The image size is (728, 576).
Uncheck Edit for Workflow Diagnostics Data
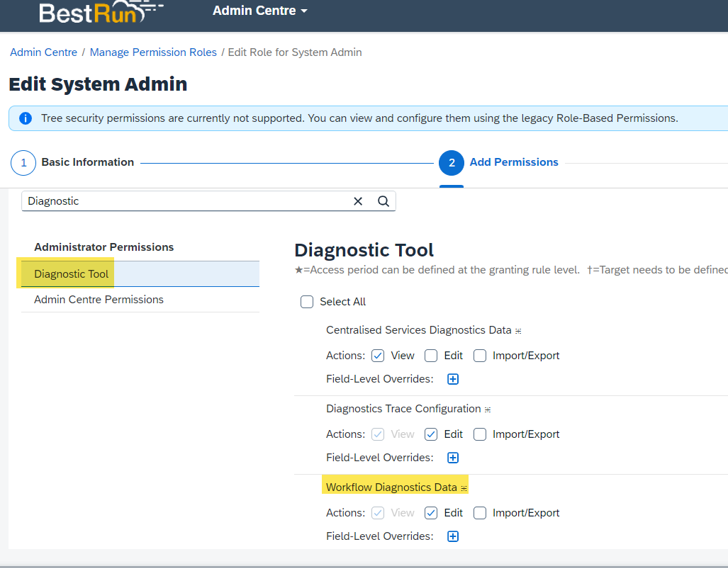pos(431,513)
